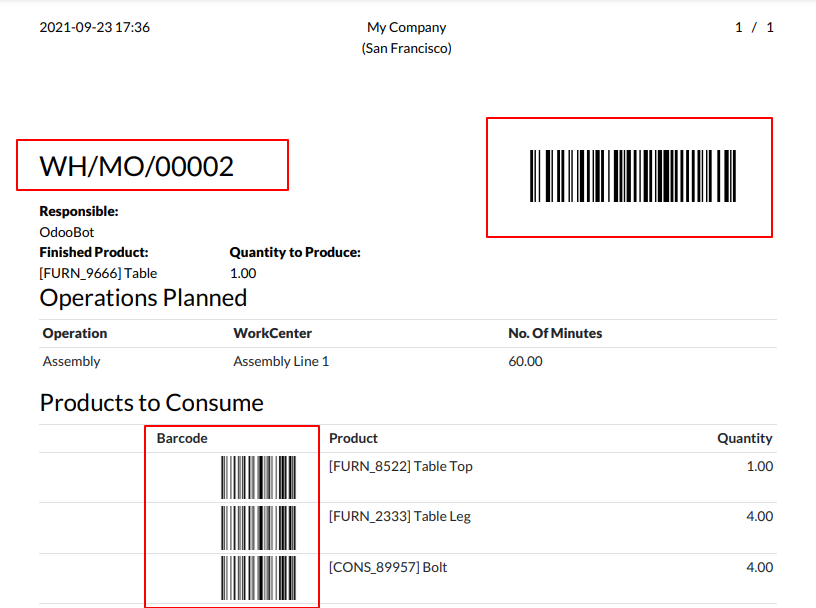Click the WorkCenter column header
Image resolution: width=816 pixels, height=608 pixels.
point(273,333)
